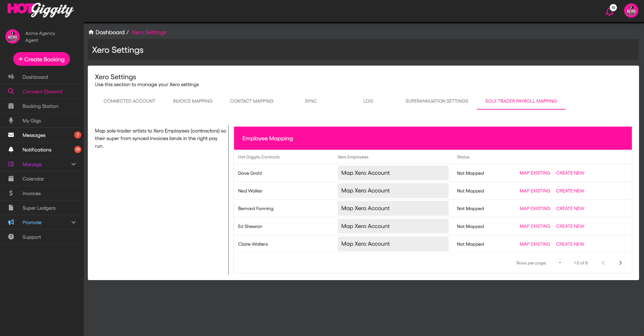Expand the Manage menu chevron
Image resolution: width=644 pixels, height=336 pixels.
[x=74, y=164]
